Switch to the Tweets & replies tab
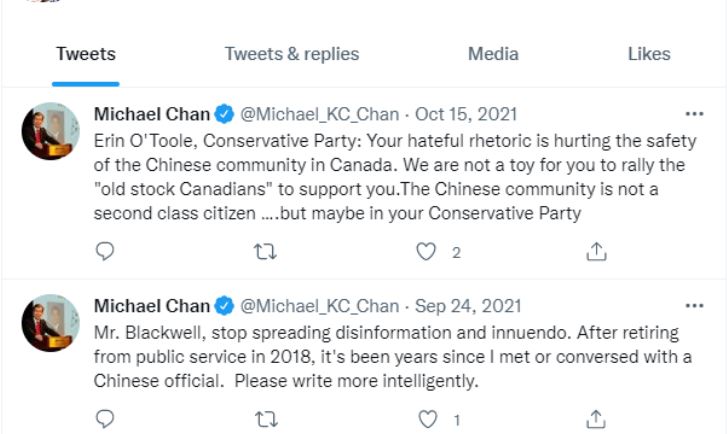727x434 pixels. click(292, 54)
